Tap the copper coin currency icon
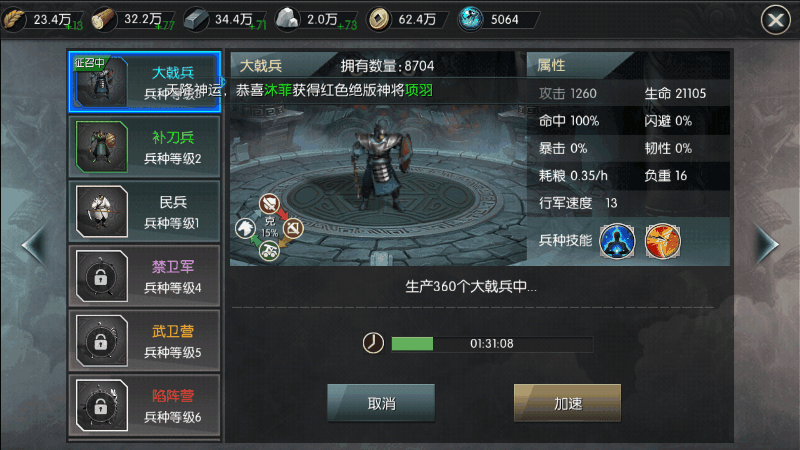800x450 pixels. tap(379, 19)
